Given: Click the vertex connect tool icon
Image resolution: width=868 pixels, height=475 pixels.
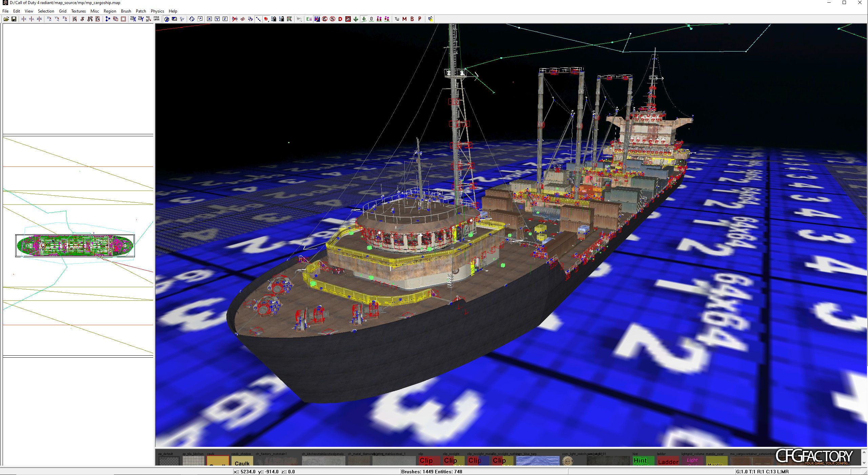Looking at the screenshot, I should coord(108,19).
